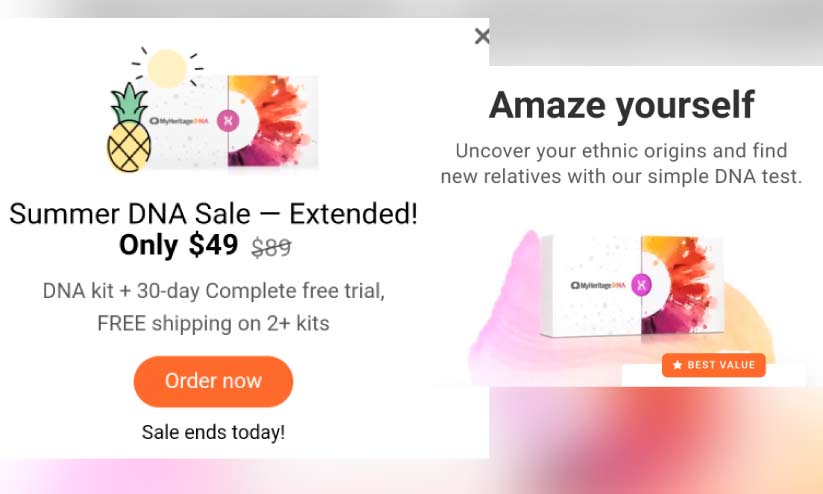Click the yellow sun illustration
The width and height of the screenshot is (823, 494).
tap(166, 68)
